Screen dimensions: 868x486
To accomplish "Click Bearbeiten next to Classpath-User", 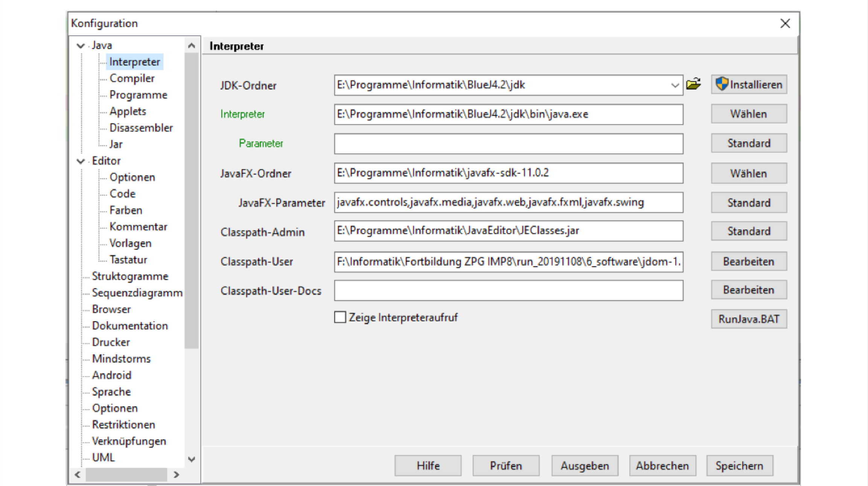I will [749, 261].
